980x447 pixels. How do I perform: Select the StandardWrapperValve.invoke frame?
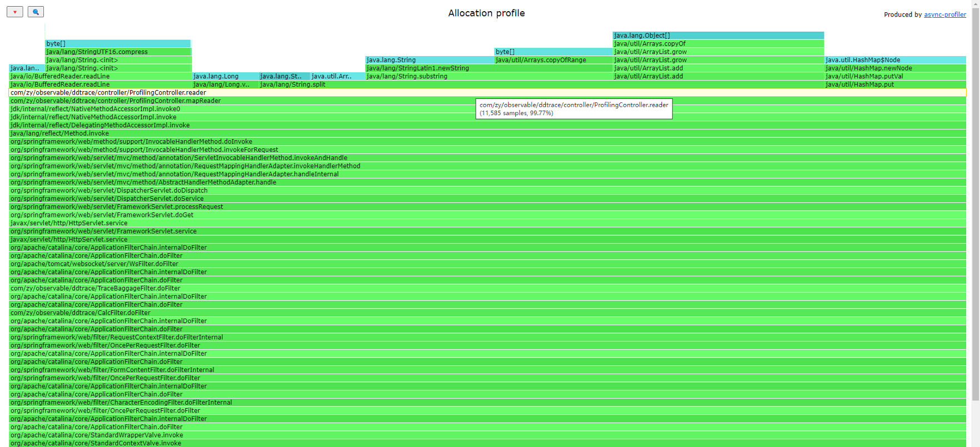click(x=487, y=435)
